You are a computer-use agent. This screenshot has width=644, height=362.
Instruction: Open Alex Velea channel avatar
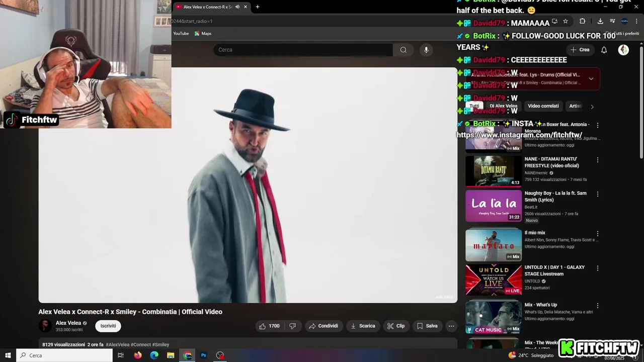(x=45, y=326)
